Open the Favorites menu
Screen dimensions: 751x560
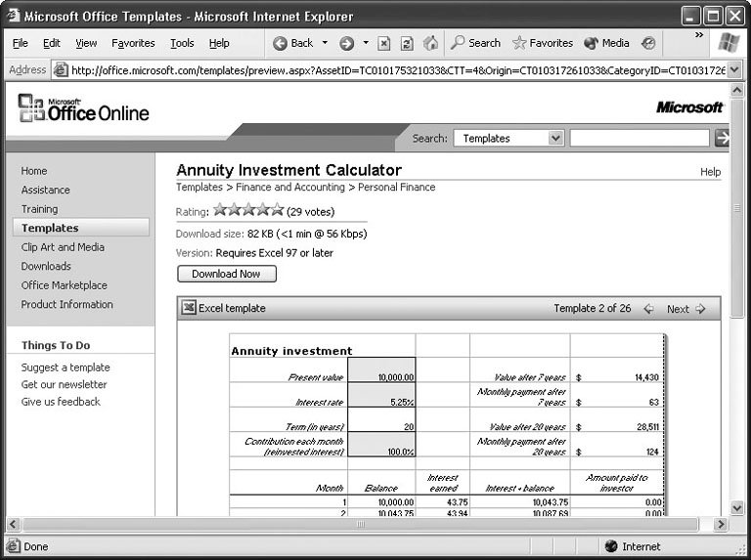click(x=133, y=43)
